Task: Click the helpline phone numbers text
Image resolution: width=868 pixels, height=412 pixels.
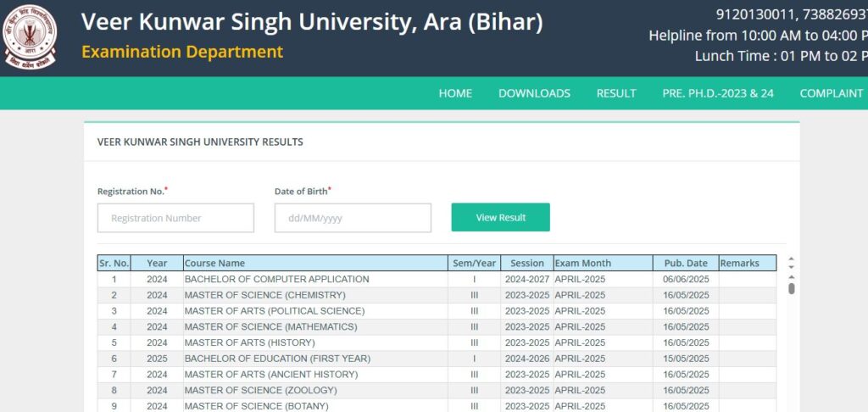Action: [x=792, y=14]
